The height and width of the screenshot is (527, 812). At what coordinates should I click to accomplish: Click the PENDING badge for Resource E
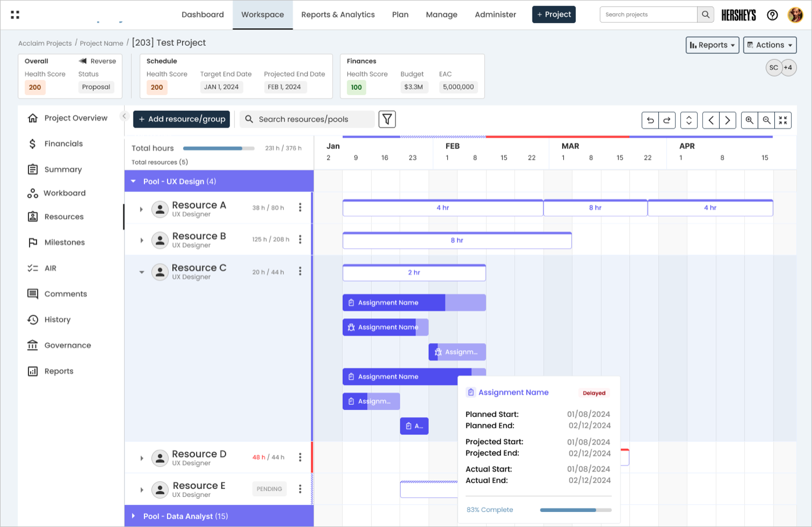point(270,489)
